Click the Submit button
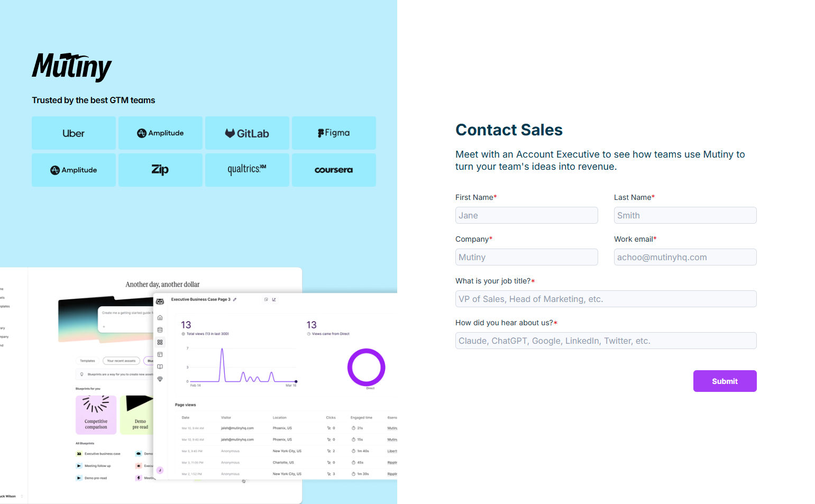Viewport: 815px width, 504px height. point(725,381)
